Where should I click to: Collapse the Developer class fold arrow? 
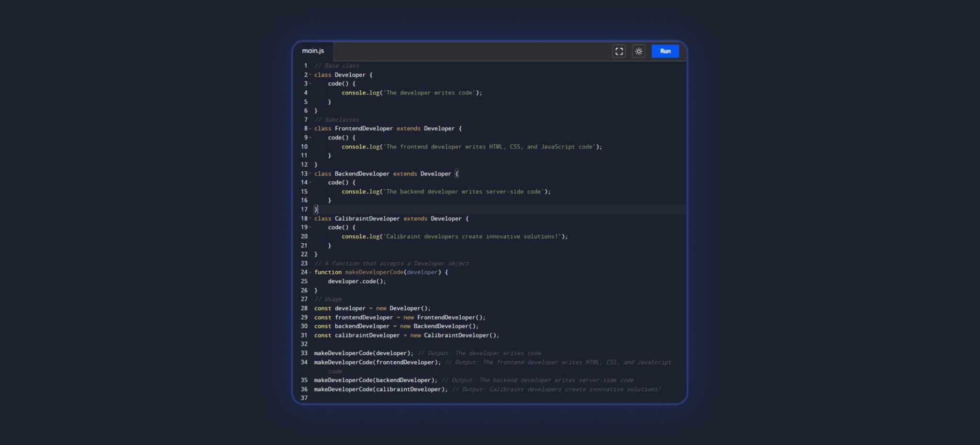311,75
